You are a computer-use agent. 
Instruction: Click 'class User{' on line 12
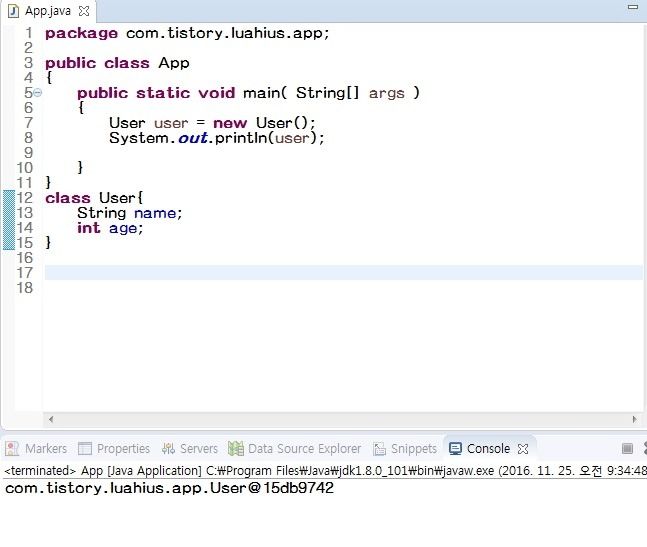click(94, 198)
